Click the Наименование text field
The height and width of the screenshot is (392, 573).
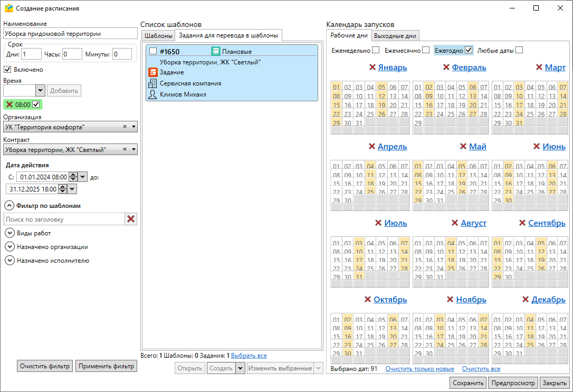[70, 33]
